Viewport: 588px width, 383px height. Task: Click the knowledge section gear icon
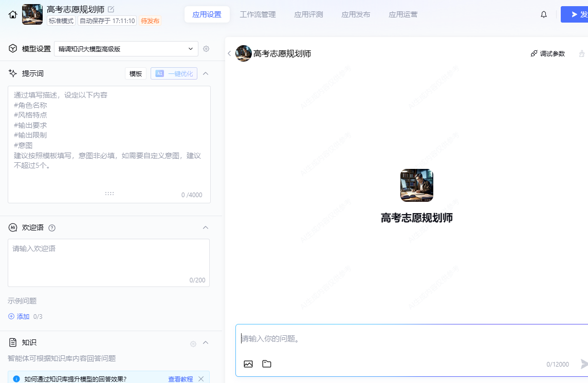[x=193, y=343]
